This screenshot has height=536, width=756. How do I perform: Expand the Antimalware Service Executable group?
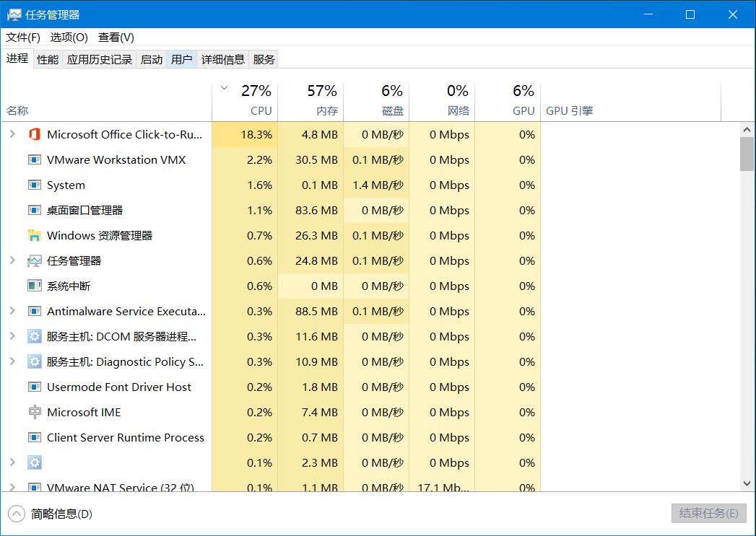[x=12, y=311]
